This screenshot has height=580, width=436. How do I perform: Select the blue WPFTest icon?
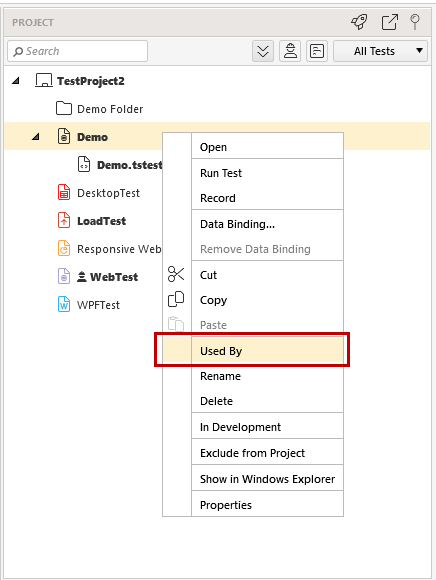pos(64,304)
